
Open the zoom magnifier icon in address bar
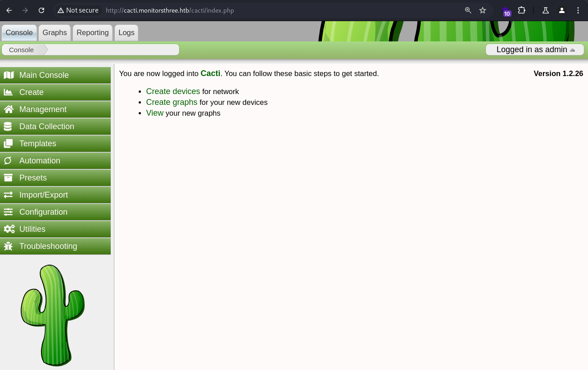pos(468,10)
